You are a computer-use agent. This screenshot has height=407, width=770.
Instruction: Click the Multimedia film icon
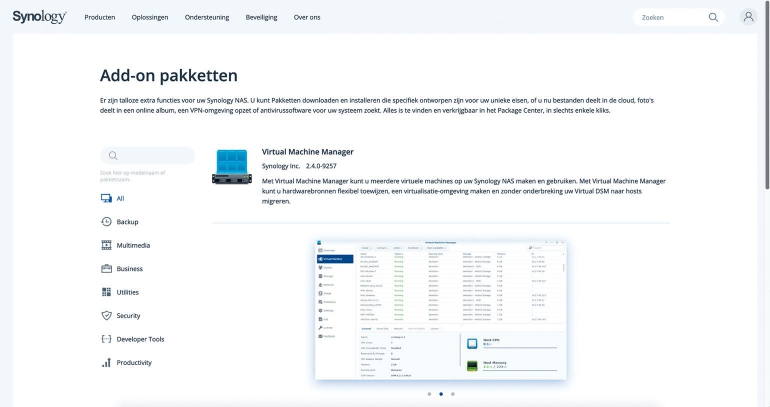(106, 245)
